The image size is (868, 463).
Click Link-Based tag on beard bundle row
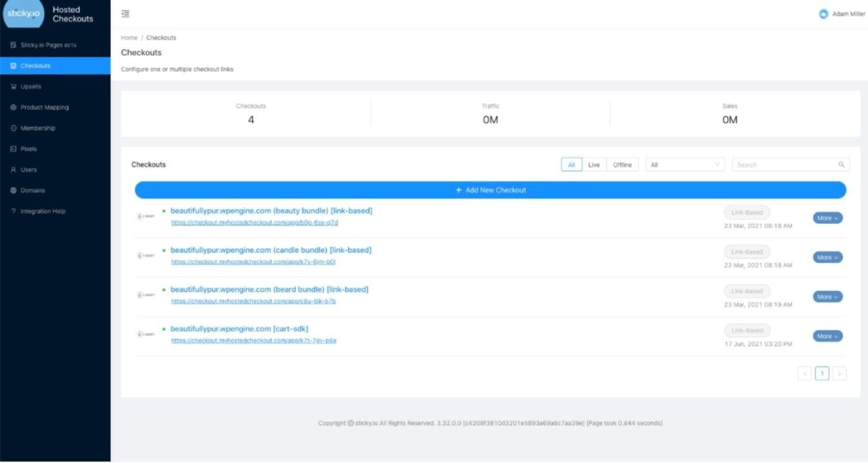click(747, 291)
